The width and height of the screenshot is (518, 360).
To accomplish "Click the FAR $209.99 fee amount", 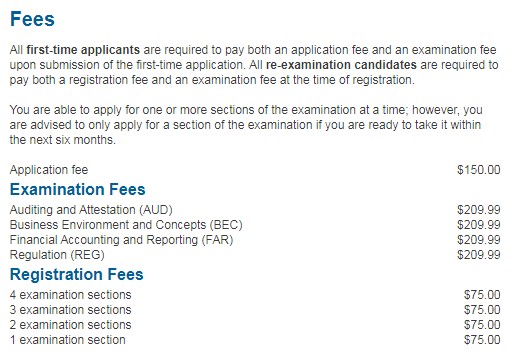I will [x=479, y=240].
